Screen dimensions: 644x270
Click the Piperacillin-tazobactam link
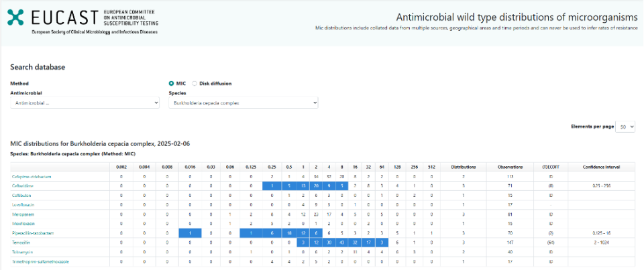point(32,233)
